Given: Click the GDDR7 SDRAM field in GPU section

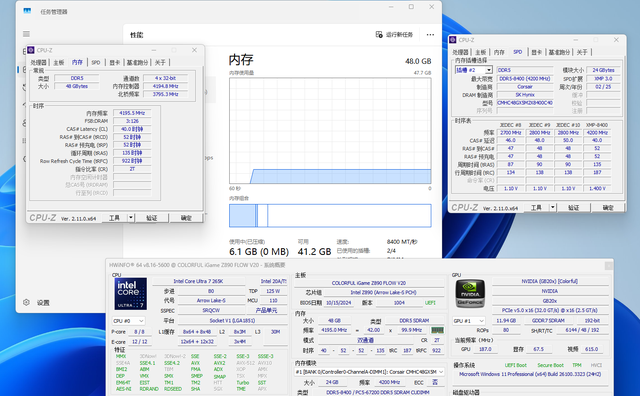Looking at the screenshot, I should click(548, 321).
